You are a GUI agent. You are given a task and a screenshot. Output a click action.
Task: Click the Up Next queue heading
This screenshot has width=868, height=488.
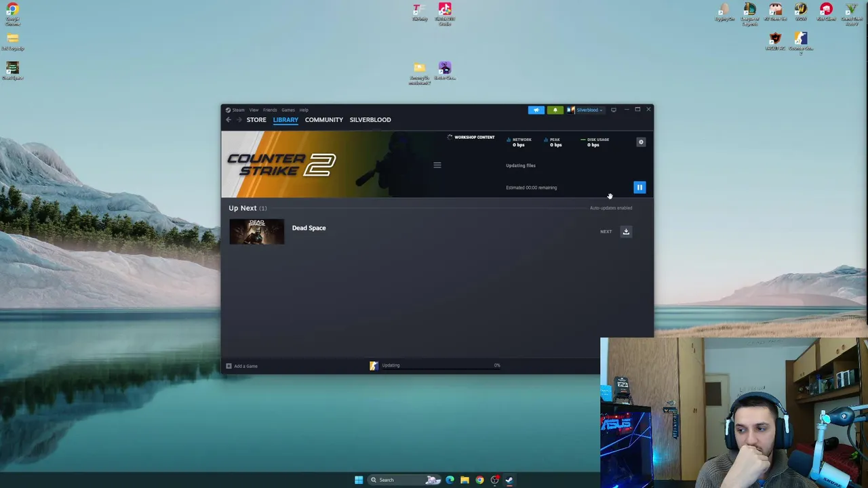(x=248, y=208)
